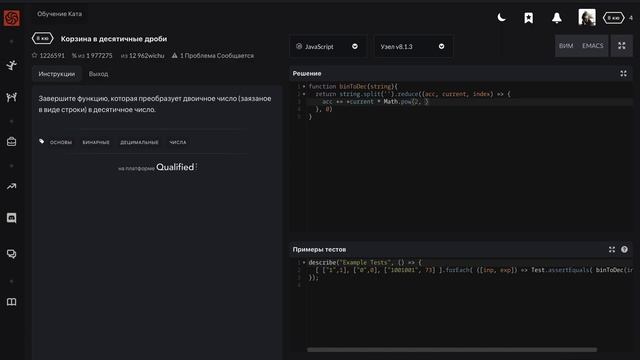Viewport: 640px width, 360px height.
Task: Open the '1 Проблема Сообщается' link
Action: (x=217, y=56)
